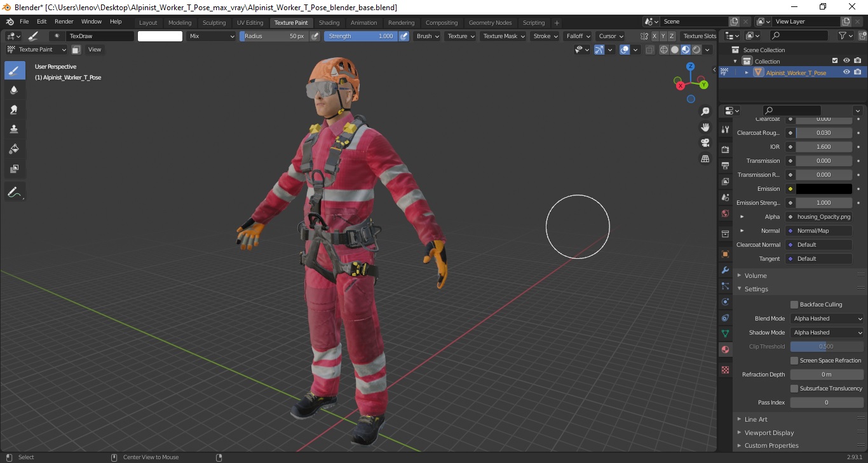Screen dimensions: 868x463
Task: Toggle Z axis mirror symmetry
Action: (x=672, y=36)
